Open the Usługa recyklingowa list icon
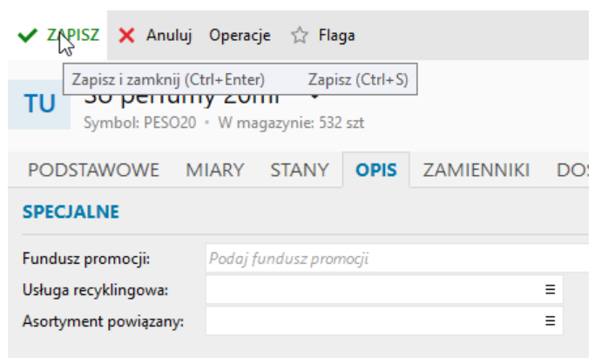 [x=550, y=290]
